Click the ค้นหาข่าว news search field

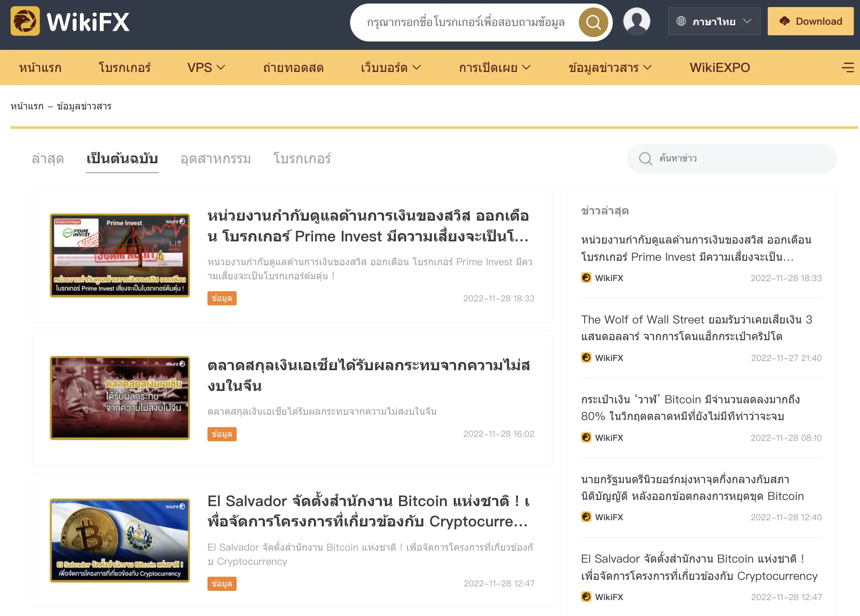click(x=732, y=158)
